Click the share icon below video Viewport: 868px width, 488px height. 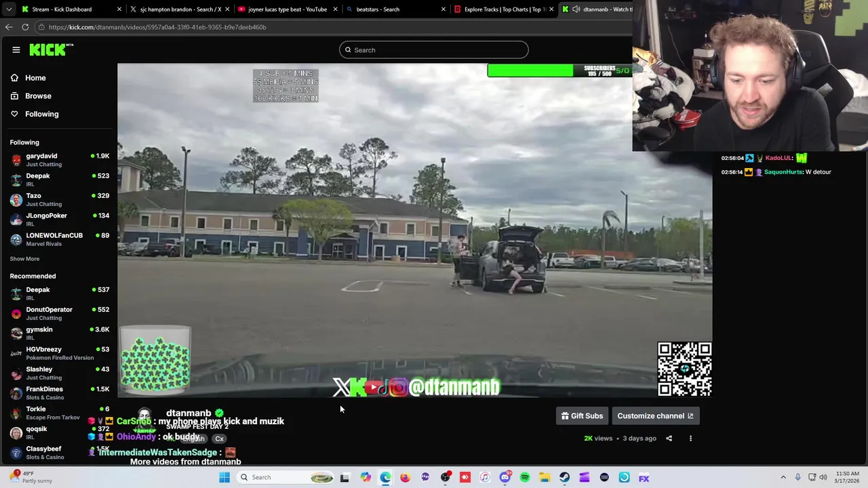click(x=669, y=439)
